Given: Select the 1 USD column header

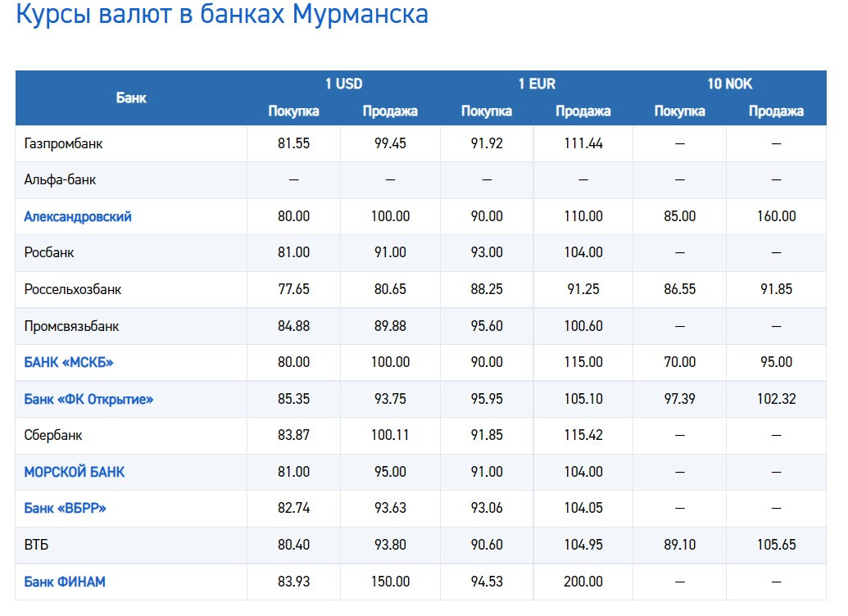Looking at the screenshot, I should [x=343, y=84].
